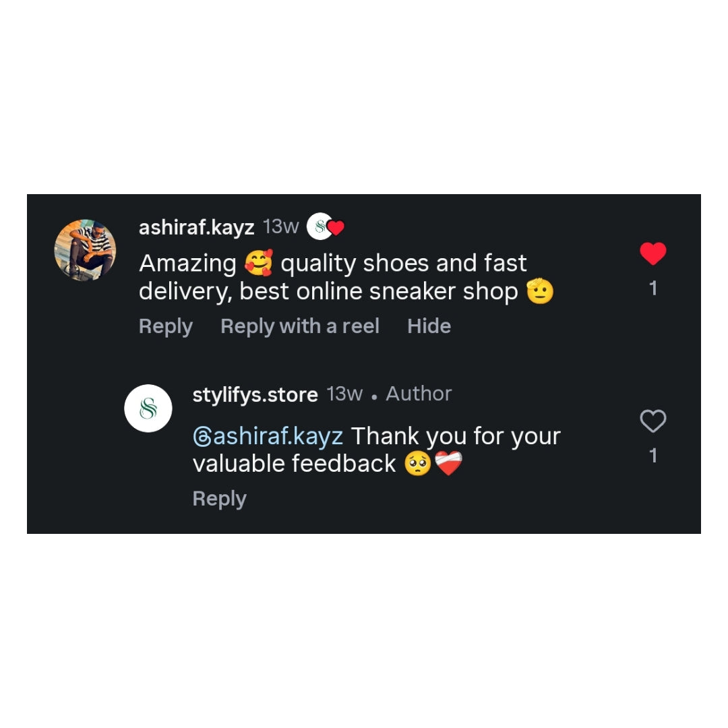Open the stylifys.store logo avatar
This screenshot has width=728, height=728.
(148, 408)
